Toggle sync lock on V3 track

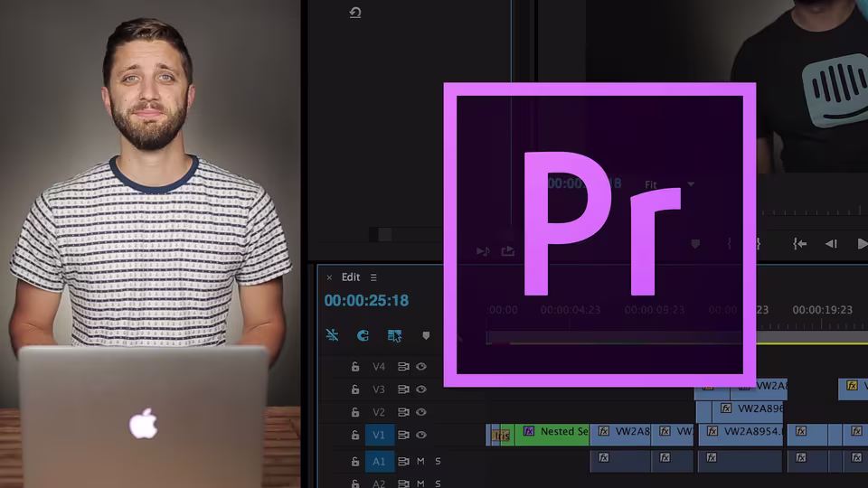point(403,389)
